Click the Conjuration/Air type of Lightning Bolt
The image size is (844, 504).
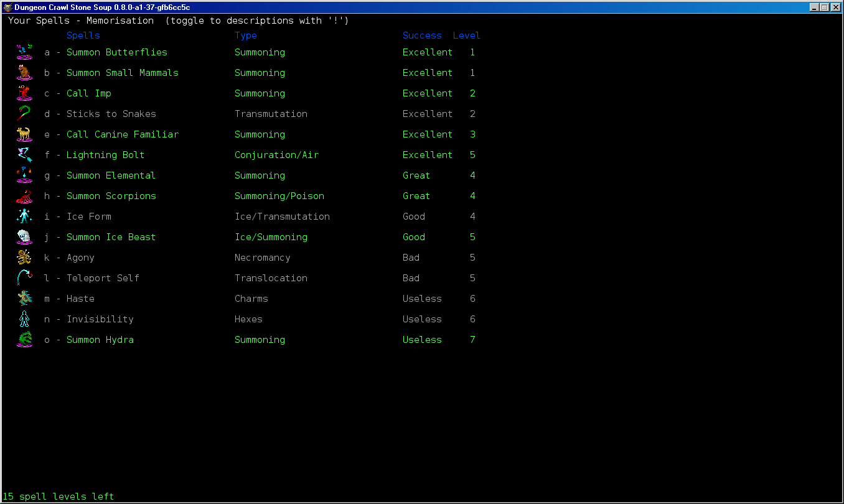click(x=276, y=155)
